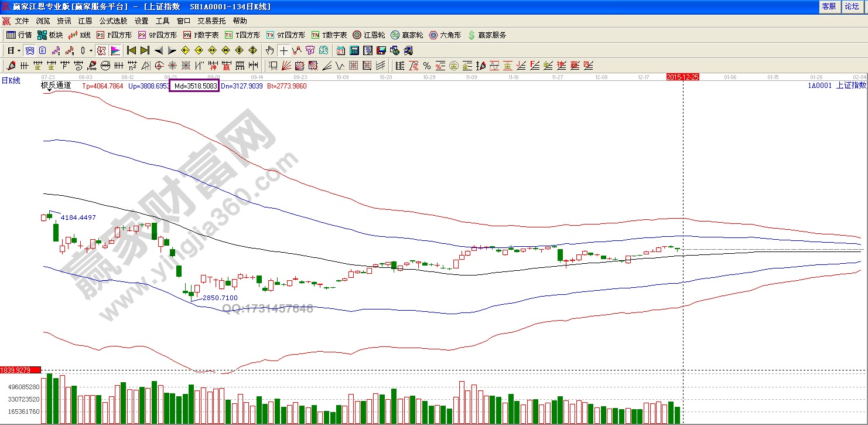Click the 2015-12-25 date marker on timeline
This screenshot has height=425, width=868.
tap(682, 77)
